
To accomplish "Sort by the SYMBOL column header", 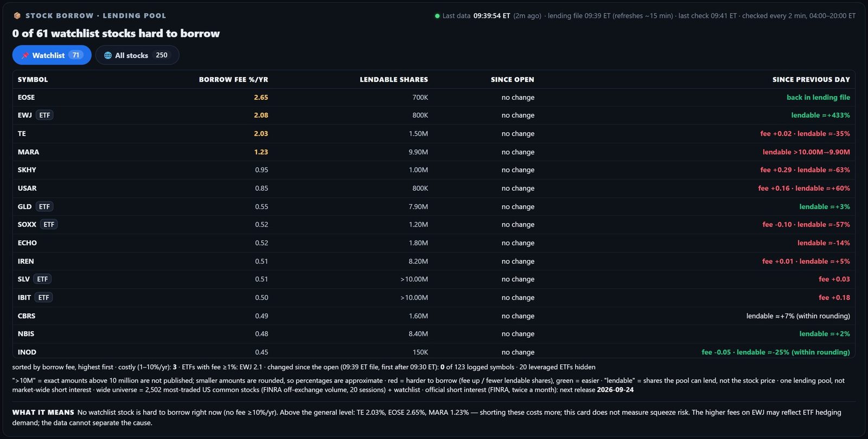I will coord(33,80).
